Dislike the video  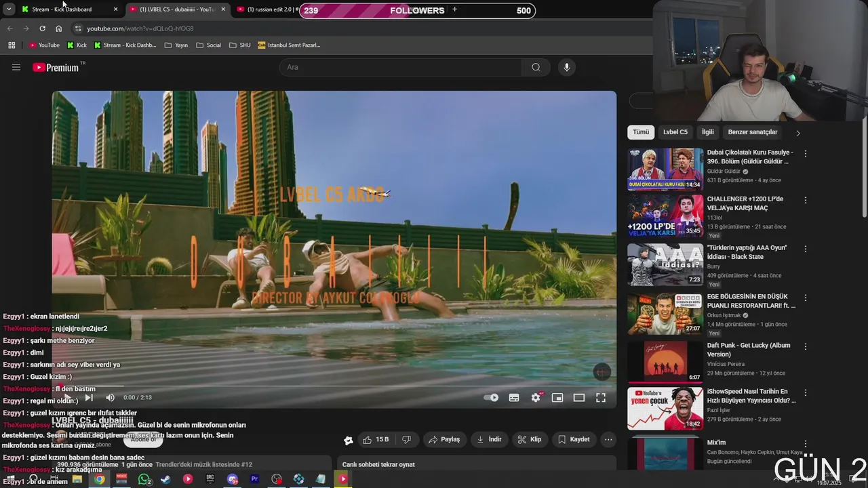coord(407,439)
